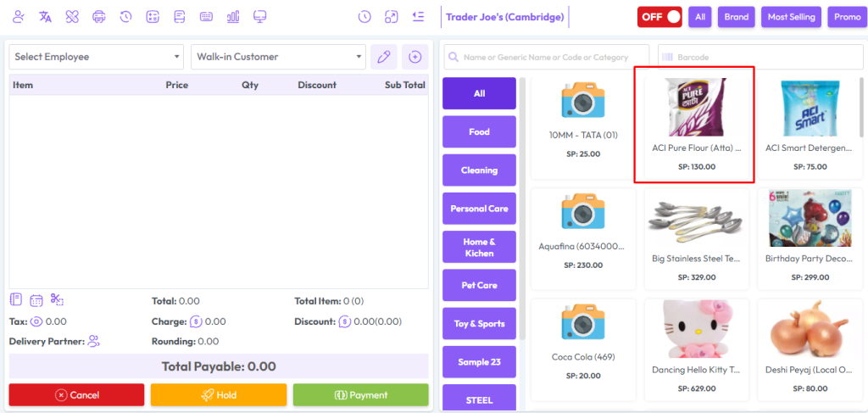Click the Promo filter button
The image size is (868, 413).
pos(848,17)
